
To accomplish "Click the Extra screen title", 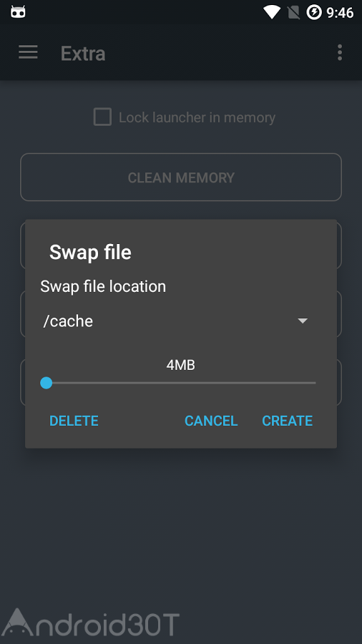I will 83,54.
